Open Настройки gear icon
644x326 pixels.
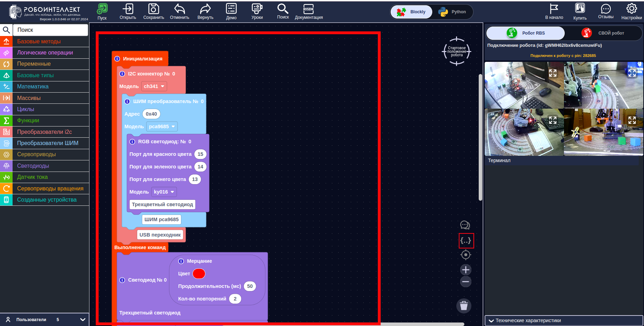click(632, 9)
